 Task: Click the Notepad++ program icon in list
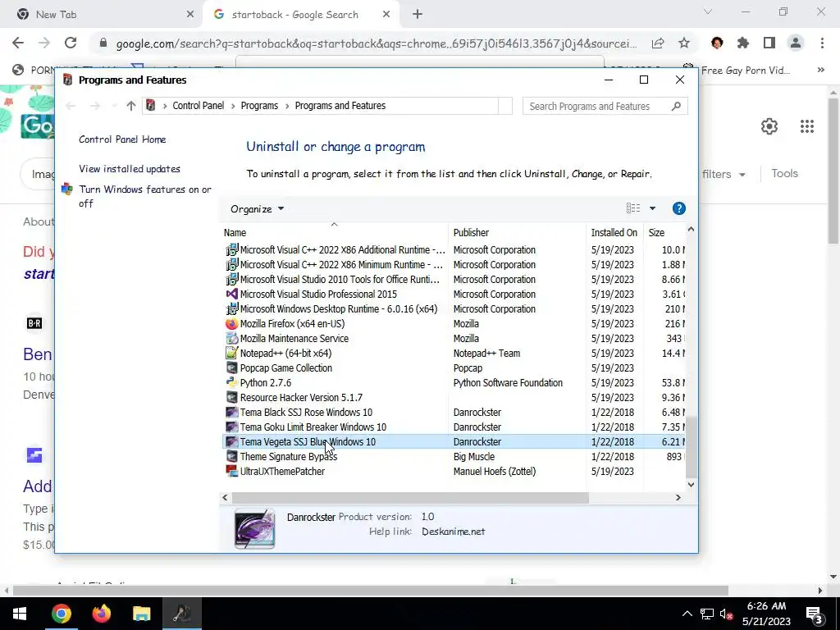[231, 353]
